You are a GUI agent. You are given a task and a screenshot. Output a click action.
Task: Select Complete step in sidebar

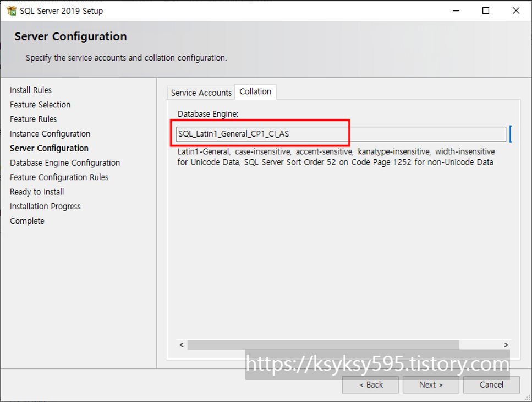pyautogui.click(x=27, y=221)
